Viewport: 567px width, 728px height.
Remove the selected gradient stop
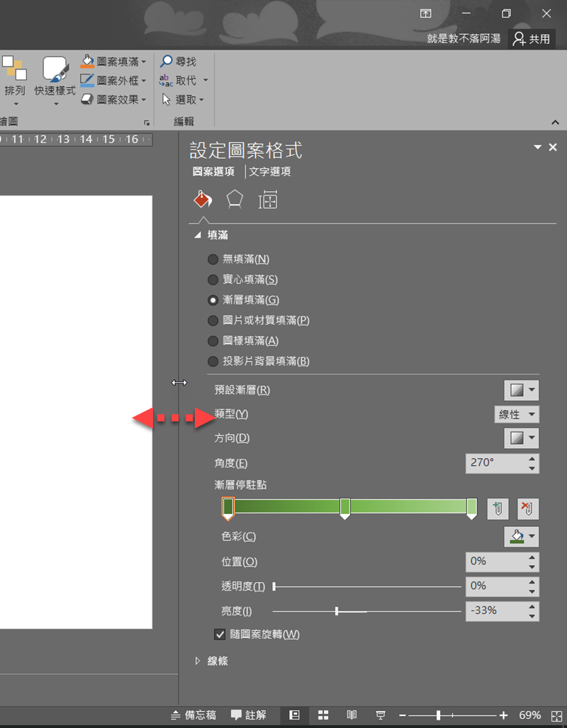coord(527,508)
